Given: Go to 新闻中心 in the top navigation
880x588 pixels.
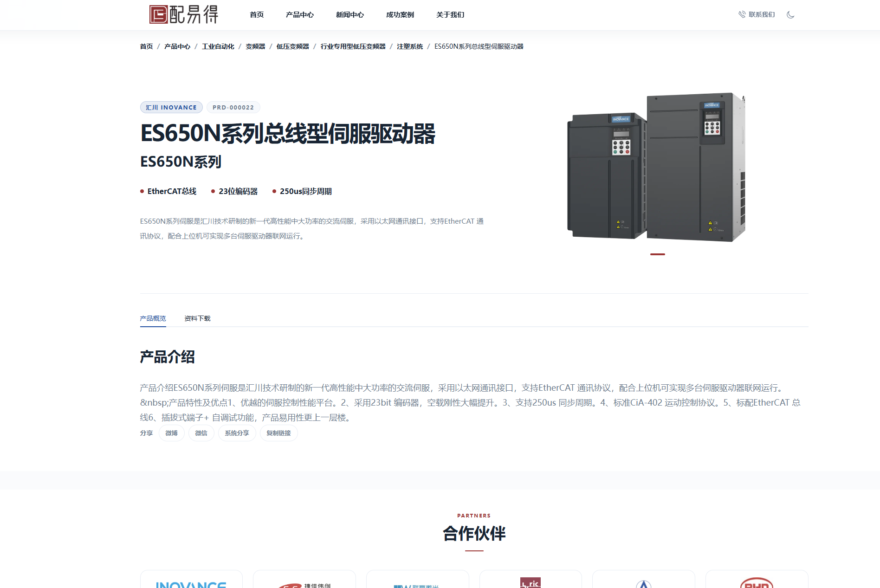Looking at the screenshot, I should 350,15.
